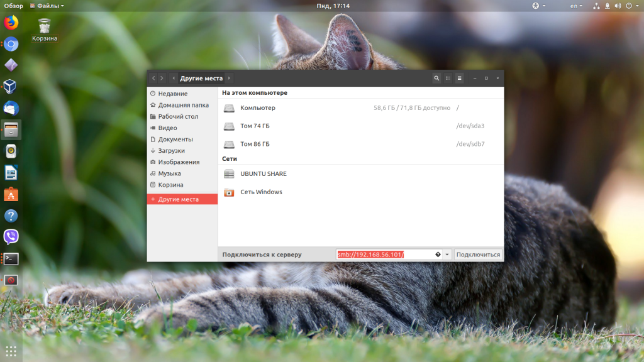Open Файлы application menu in top bar
Viewport: 644px width, 362px height.
pos(47,6)
